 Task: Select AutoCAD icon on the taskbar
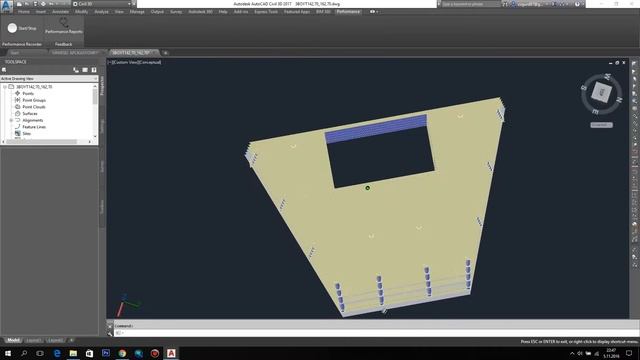pos(171,353)
